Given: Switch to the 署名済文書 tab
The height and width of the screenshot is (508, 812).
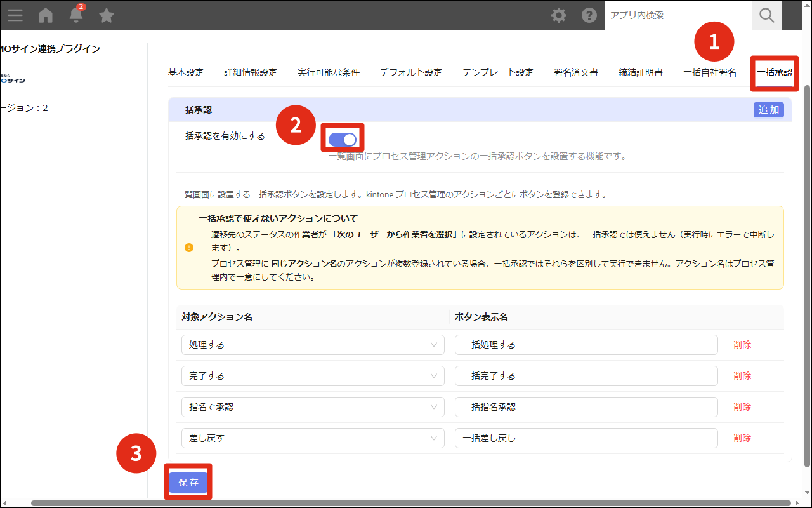Looking at the screenshot, I should click(x=576, y=72).
